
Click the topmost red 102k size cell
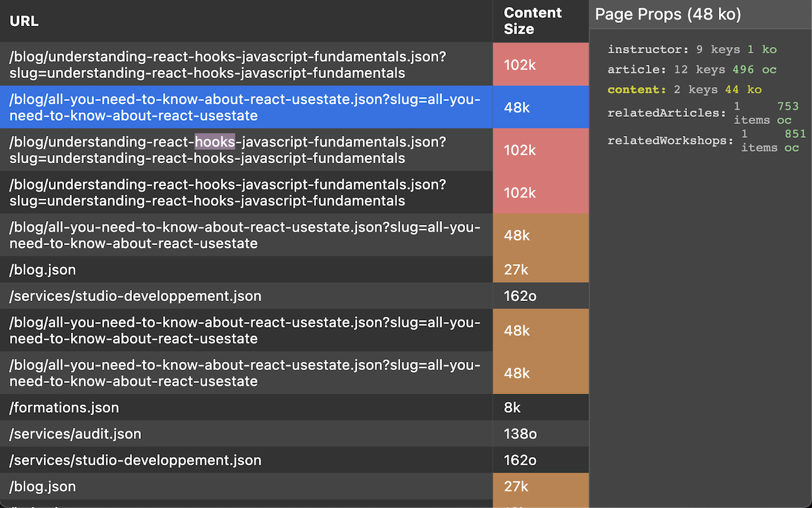520,65
